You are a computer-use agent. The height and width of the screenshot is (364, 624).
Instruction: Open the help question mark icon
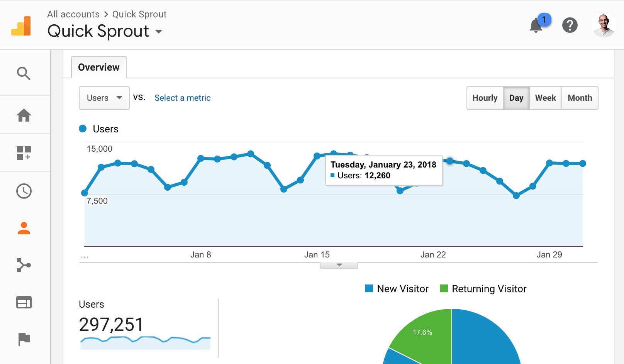point(570,25)
